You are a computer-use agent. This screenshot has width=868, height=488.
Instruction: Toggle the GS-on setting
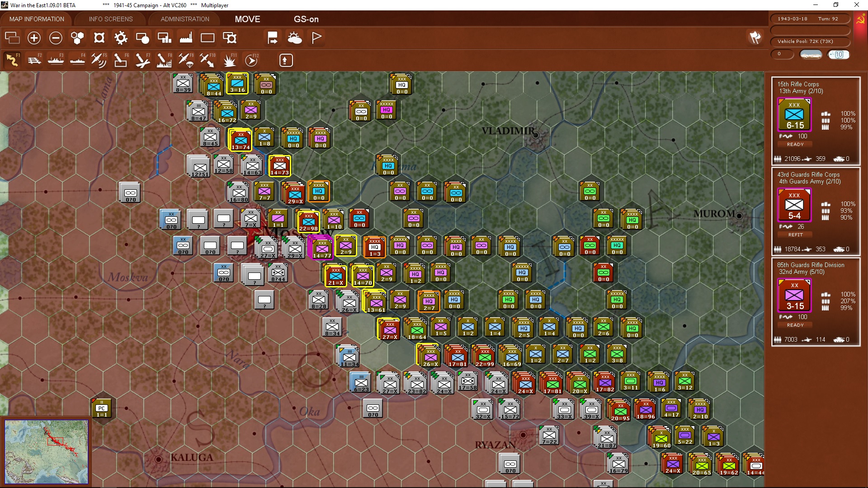click(307, 19)
